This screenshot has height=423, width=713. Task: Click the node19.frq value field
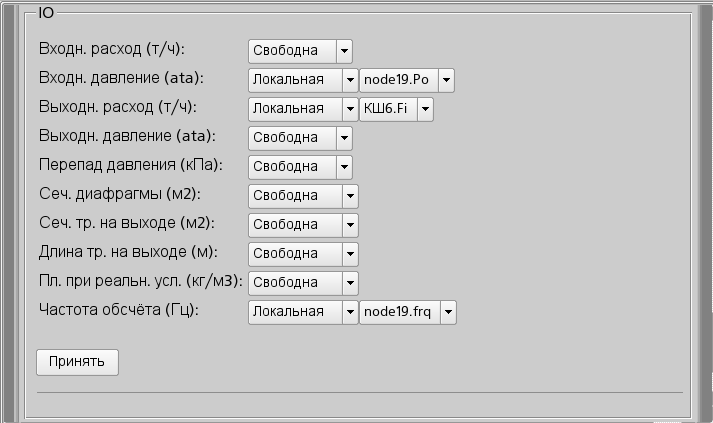pos(398,312)
